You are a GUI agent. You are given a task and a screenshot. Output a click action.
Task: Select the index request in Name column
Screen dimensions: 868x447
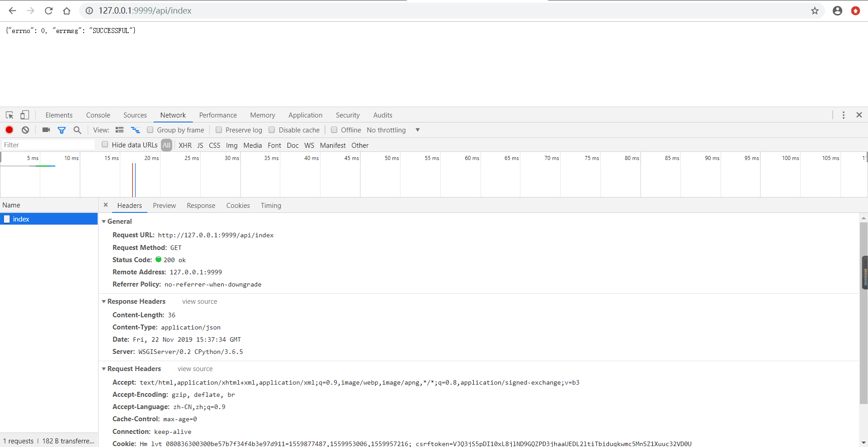(21, 219)
